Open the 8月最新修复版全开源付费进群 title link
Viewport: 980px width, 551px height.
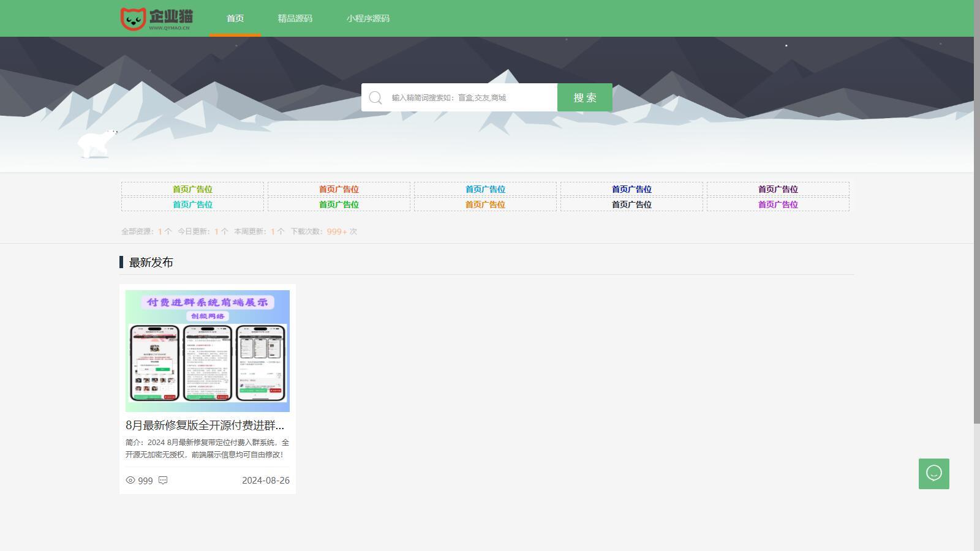pos(205,425)
